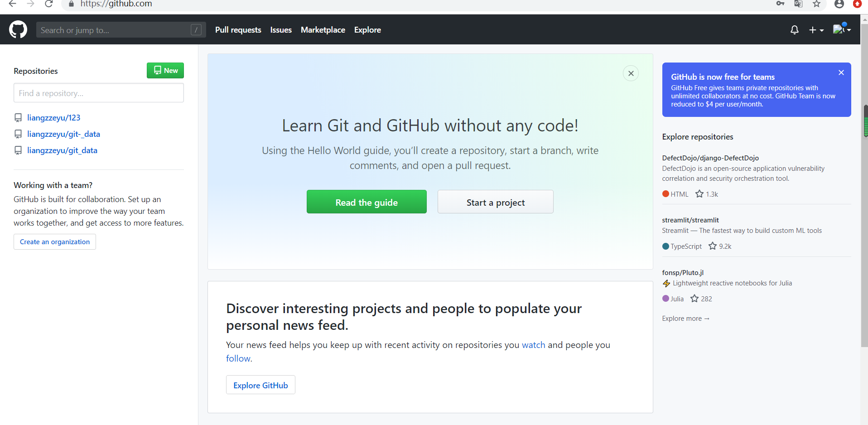The image size is (868, 425).
Task: Open the liangzzeyu/git_data repository
Action: 62,150
